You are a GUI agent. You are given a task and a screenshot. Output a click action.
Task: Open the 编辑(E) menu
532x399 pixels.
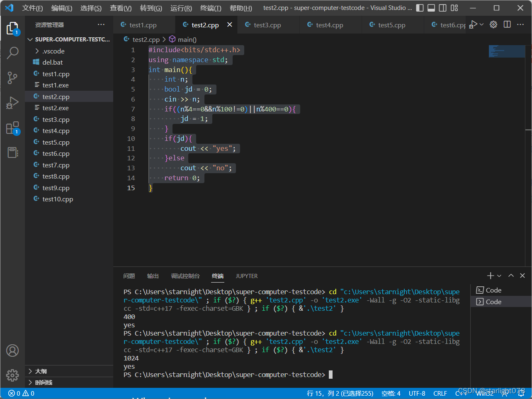coord(62,8)
